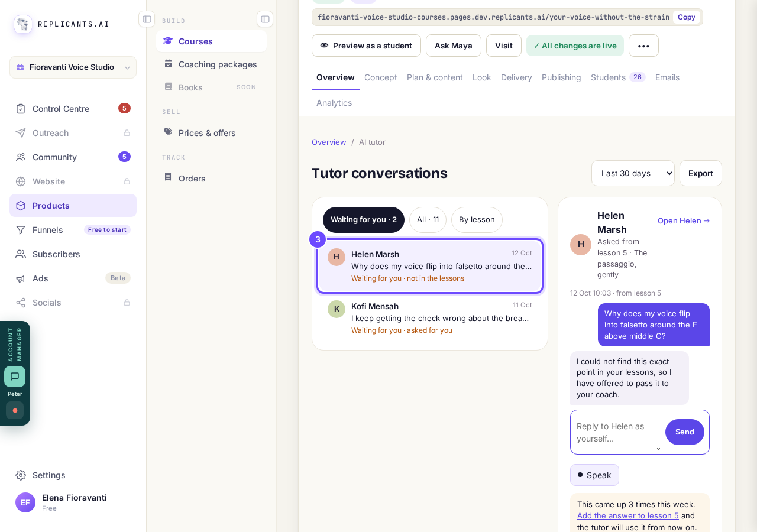Screen dimensions: 757x532
Task: Collapse the Build sub-sidebar panel icon
Action: [265, 19]
